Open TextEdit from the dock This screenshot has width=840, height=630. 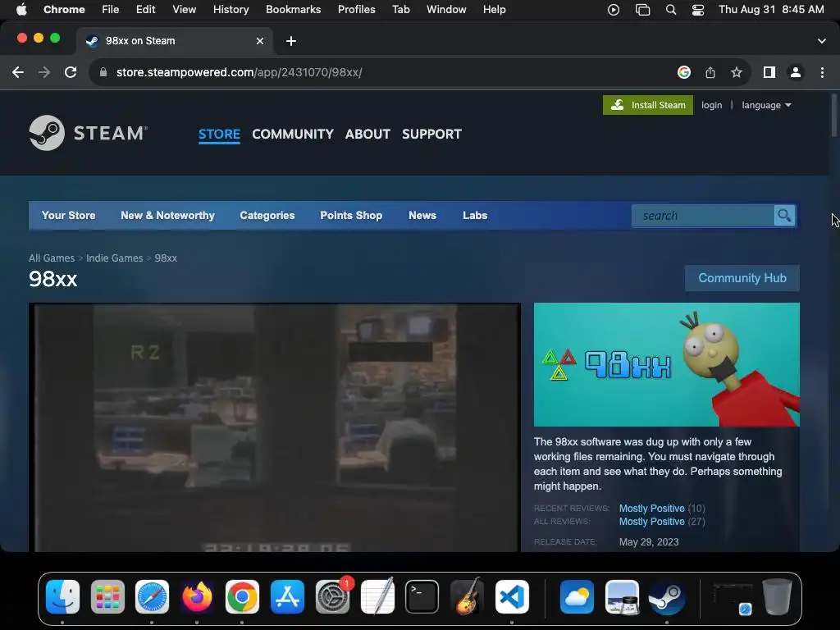377,596
